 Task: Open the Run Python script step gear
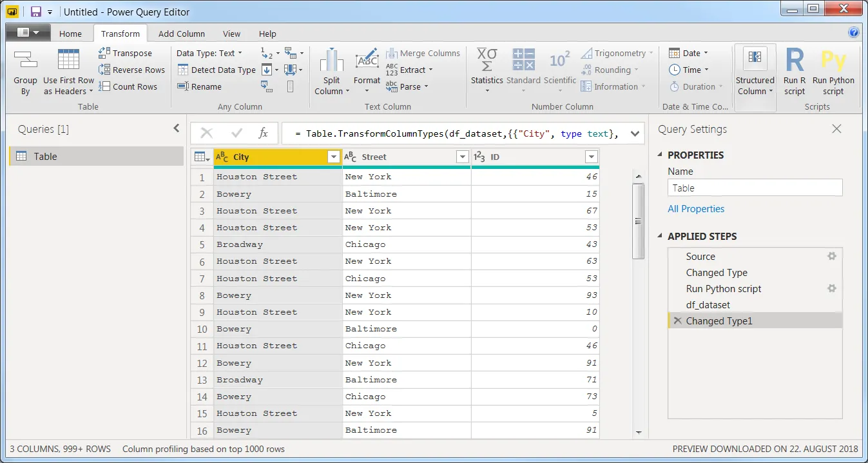[x=832, y=288]
